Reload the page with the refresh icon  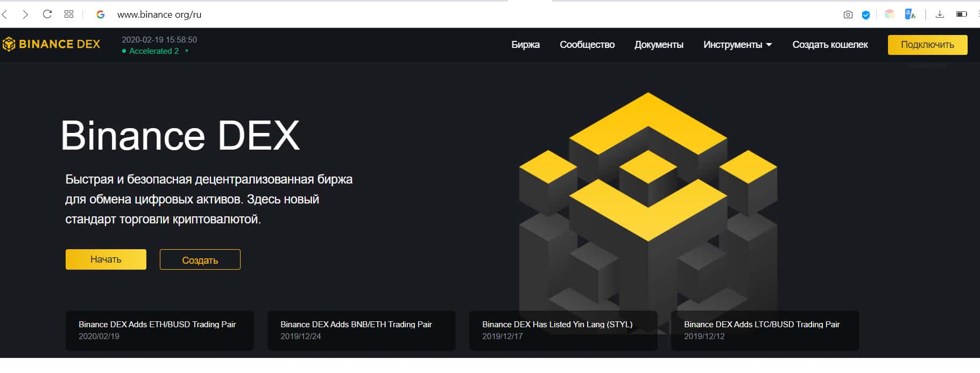click(47, 14)
